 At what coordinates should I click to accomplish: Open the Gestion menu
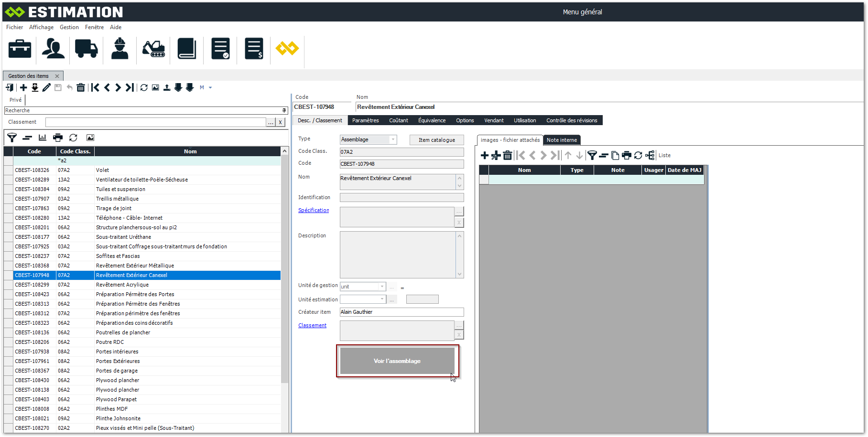(x=69, y=27)
